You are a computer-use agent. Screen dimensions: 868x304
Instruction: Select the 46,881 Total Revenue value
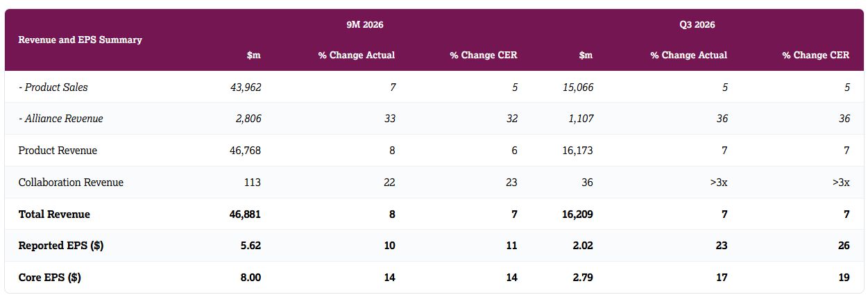pos(245,214)
